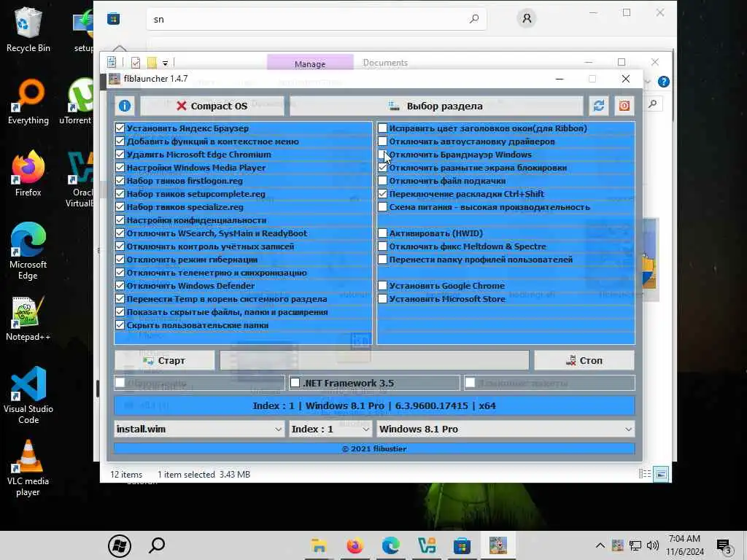747x560 pixels.
Task: Enable Отключить файл подкачки checkbox
Action: pos(382,181)
